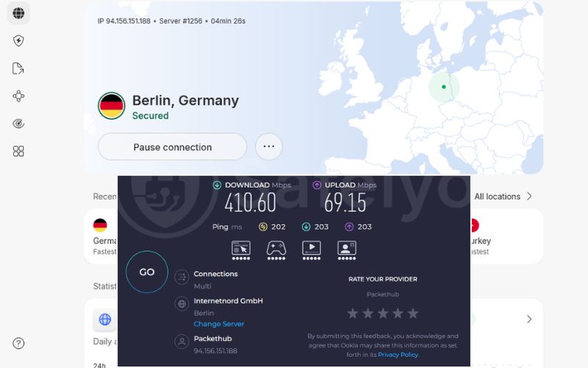Screen dimensions: 588x368
Task: Open Dark Web Monitor eye sidebar icon
Action: coord(18,124)
